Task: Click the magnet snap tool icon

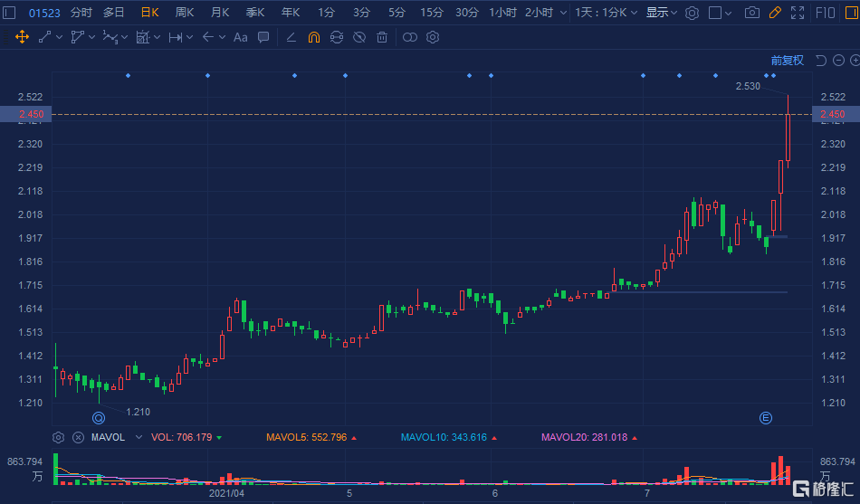Action: point(313,37)
